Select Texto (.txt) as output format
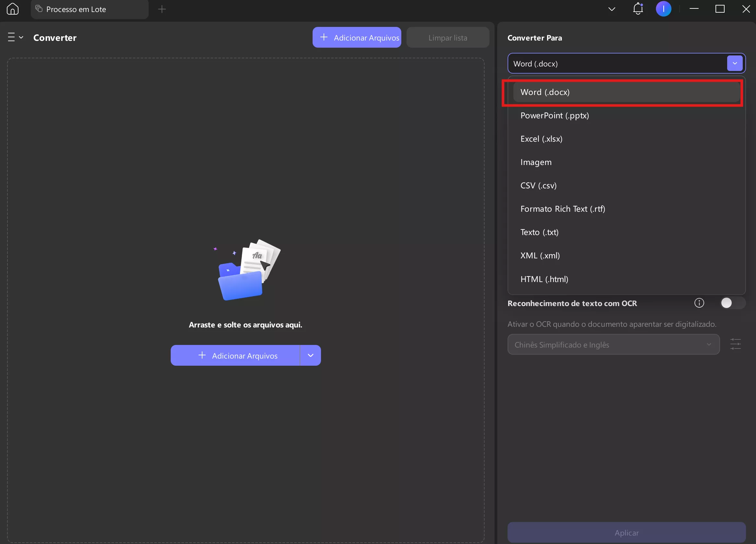The height and width of the screenshot is (544, 756). point(539,232)
